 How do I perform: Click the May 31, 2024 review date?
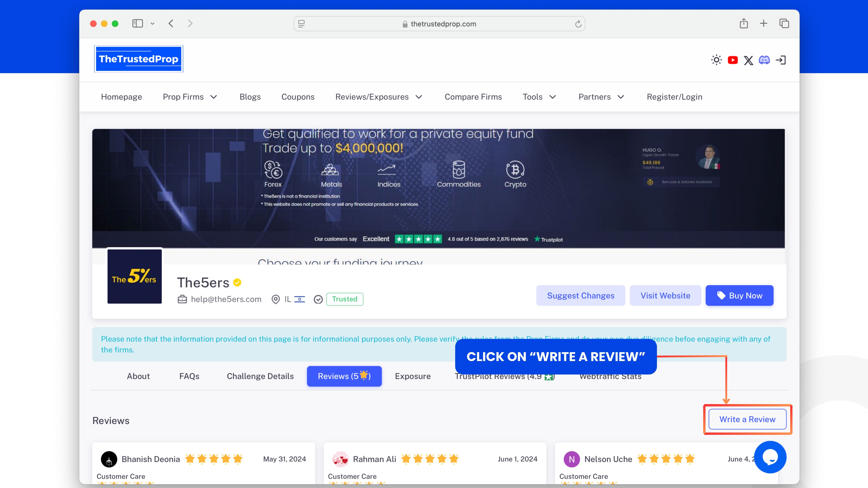(x=284, y=459)
